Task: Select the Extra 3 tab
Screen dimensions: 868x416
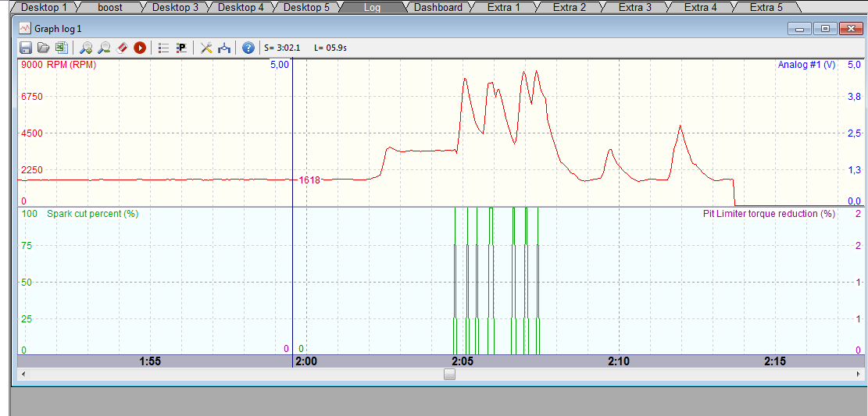Action: click(x=634, y=7)
